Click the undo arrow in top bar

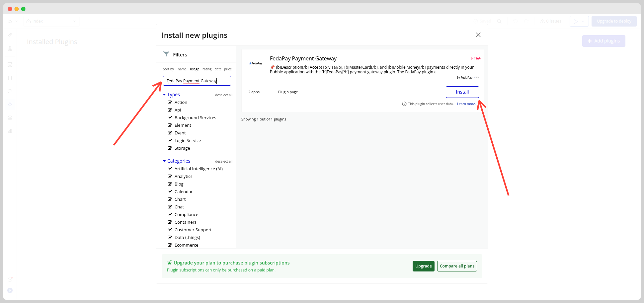tap(515, 21)
